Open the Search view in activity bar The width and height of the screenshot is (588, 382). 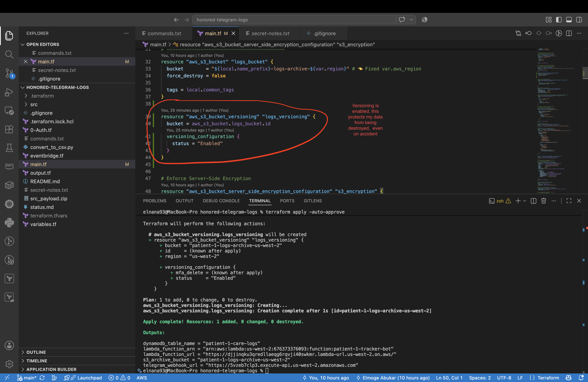9,54
